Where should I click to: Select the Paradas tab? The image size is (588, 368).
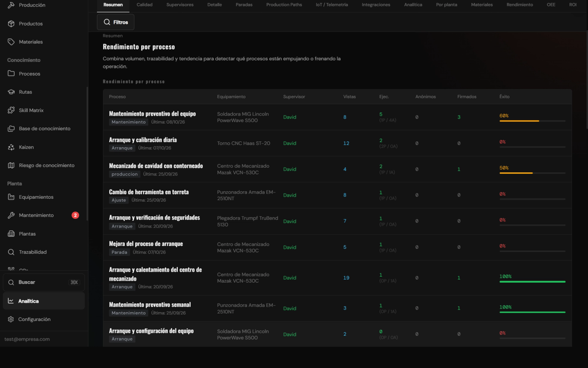(x=244, y=5)
